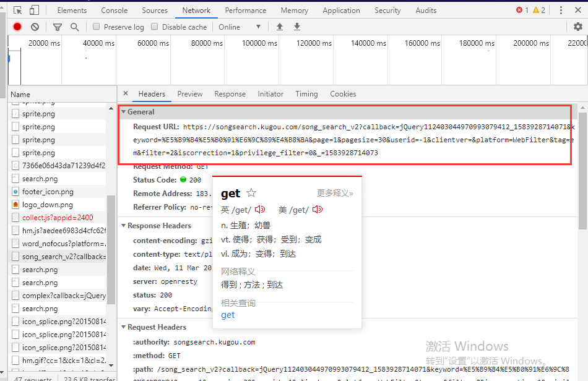This screenshot has width=588, height=381.
Task: Open the Online throttling dropdown
Action: (240, 27)
